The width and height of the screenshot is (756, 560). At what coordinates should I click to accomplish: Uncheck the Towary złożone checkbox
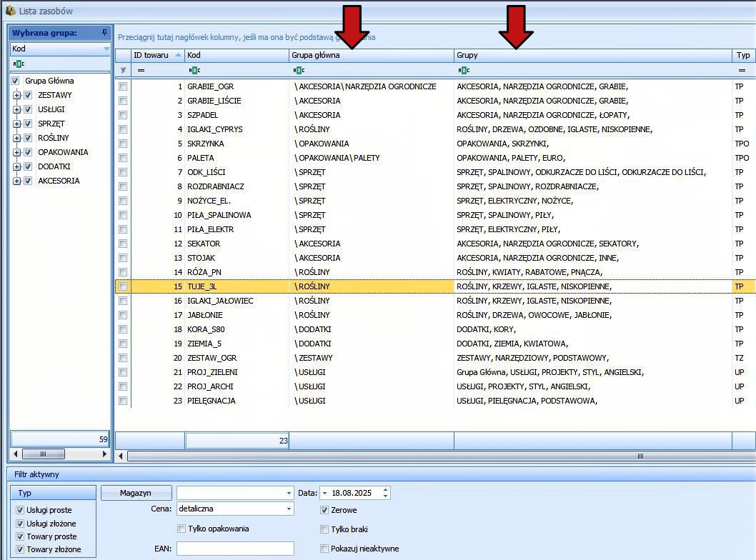[x=20, y=549]
